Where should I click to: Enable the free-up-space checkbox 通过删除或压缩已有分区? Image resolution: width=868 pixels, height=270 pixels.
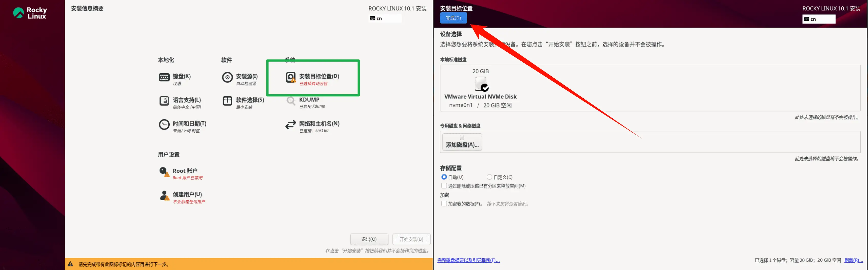coord(444,186)
